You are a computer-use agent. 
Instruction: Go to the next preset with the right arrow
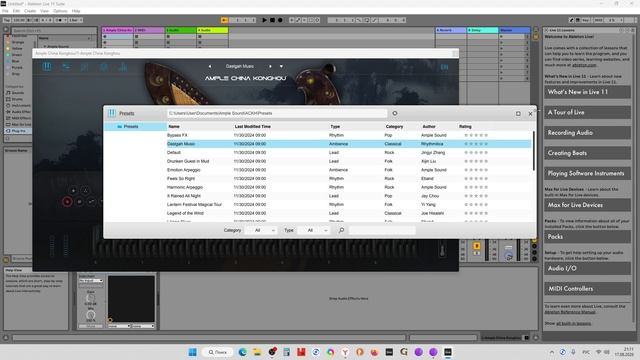coord(270,66)
